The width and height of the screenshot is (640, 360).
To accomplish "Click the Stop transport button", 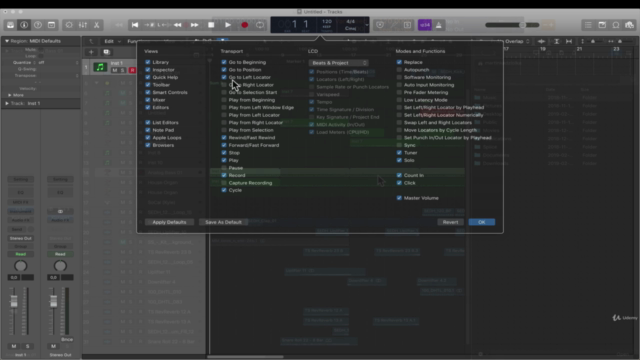I will tap(211, 25).
